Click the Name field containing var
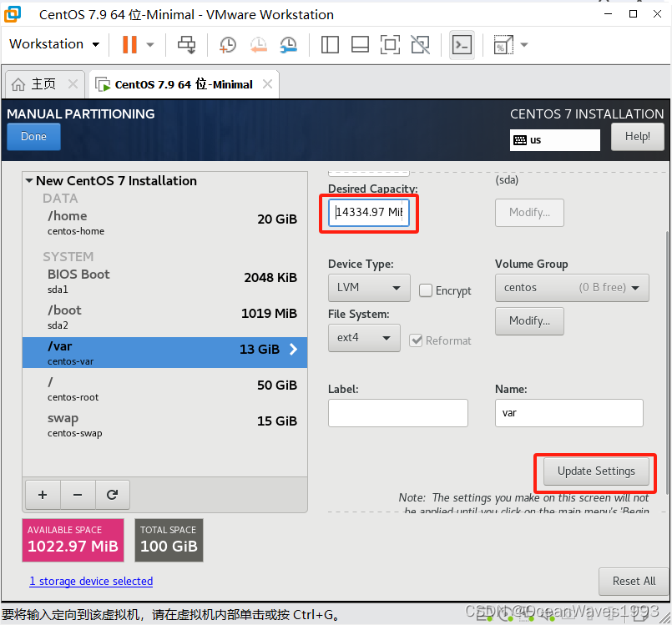 [569, 413]
